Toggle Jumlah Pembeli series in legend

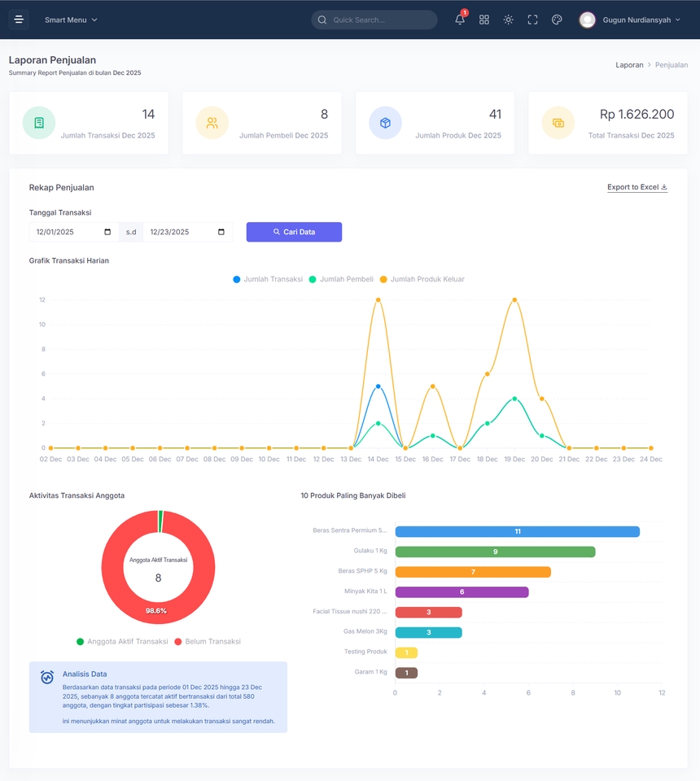(341, 279)
